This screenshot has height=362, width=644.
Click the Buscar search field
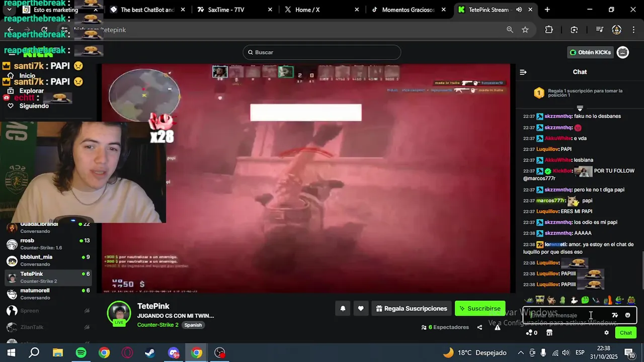coord(322,52)
